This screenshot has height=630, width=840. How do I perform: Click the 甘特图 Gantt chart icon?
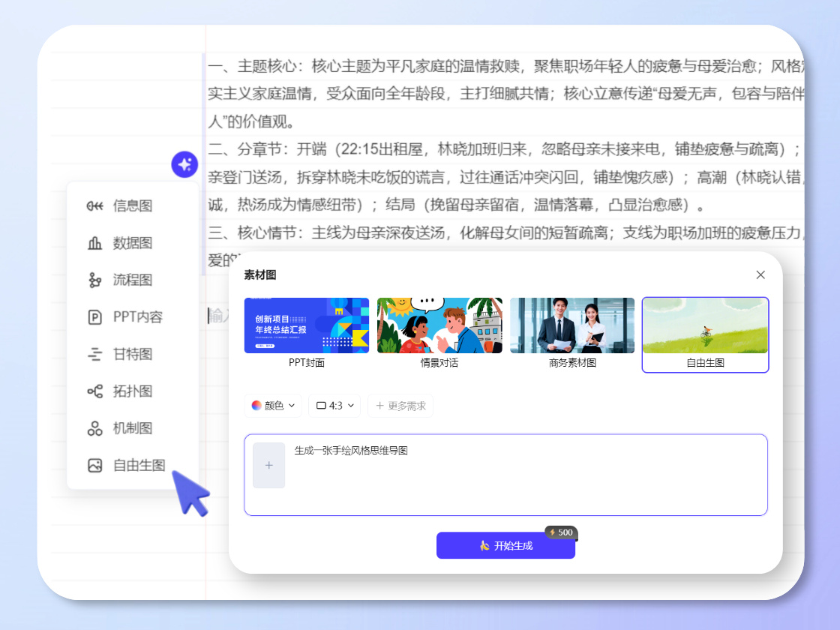(94, 354)
